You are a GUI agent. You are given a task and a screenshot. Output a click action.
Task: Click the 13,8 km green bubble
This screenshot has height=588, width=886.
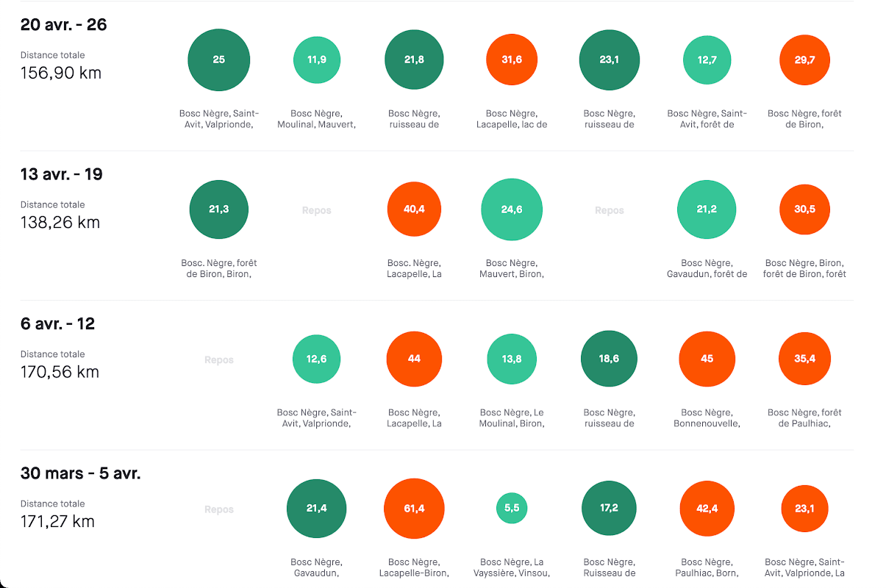[512, 359]
